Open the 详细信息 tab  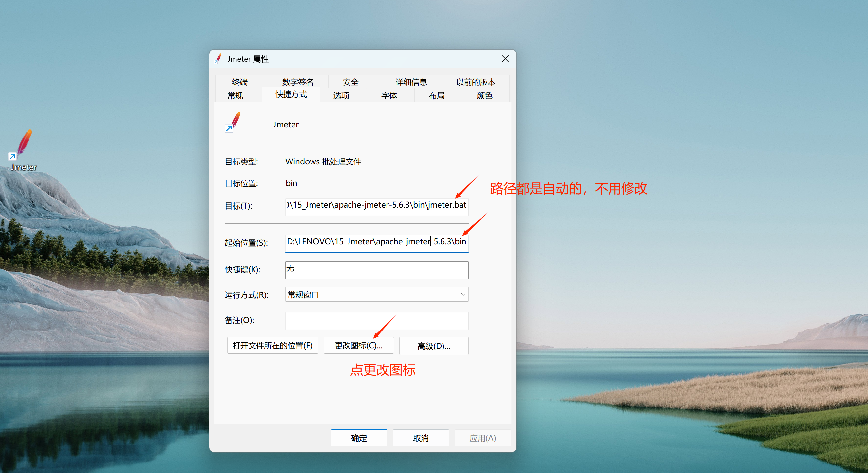point(411,82)
